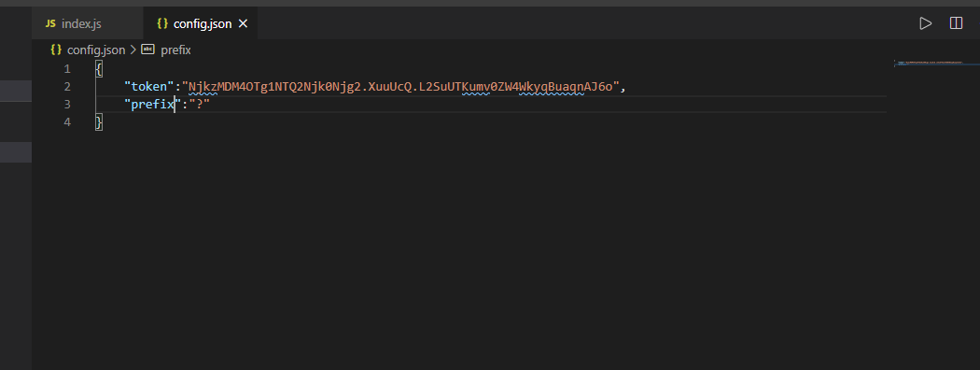The width and height of the screenshot is (980, 370).
Task: Place the cursor in the token value string
Action: [404, 86]
